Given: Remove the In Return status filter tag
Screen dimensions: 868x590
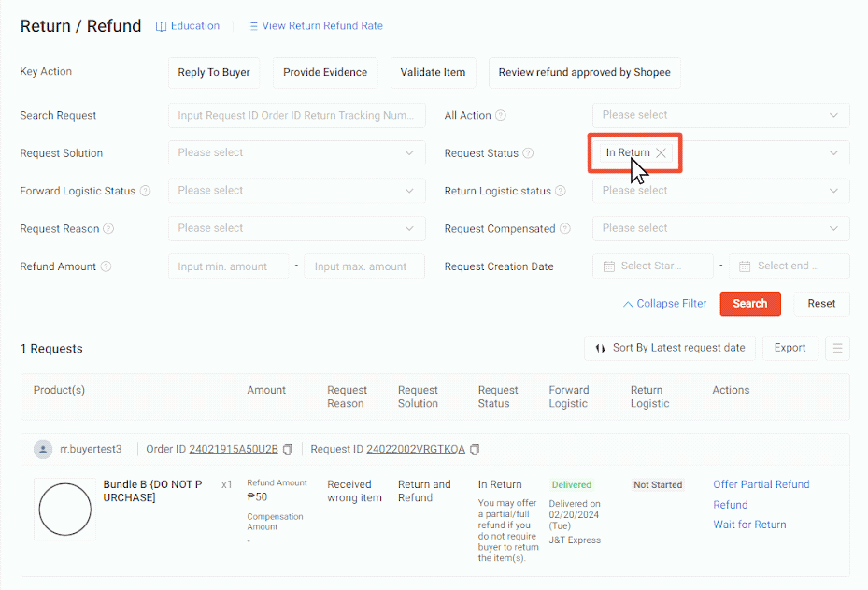Looking at the screenshot, I should point(661,153).
